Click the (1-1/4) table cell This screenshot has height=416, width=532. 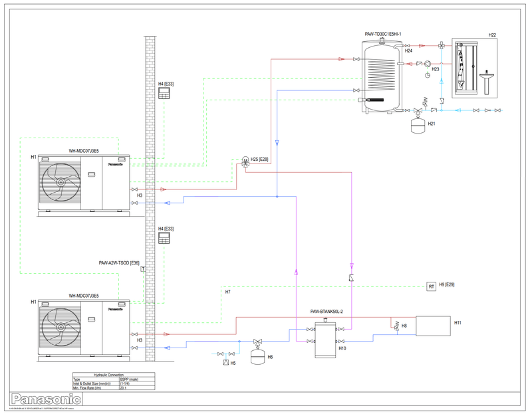coord(137,383)
